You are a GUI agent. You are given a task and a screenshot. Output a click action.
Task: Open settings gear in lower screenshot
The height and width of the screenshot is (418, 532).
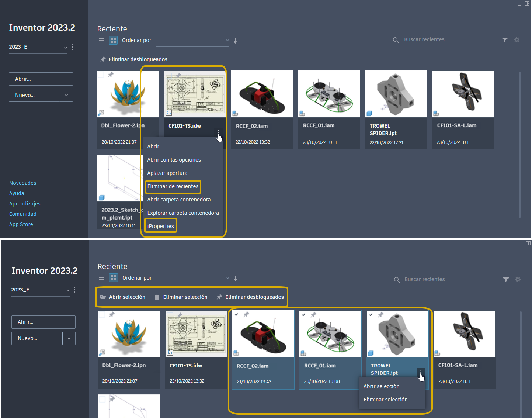pos(518,280)
